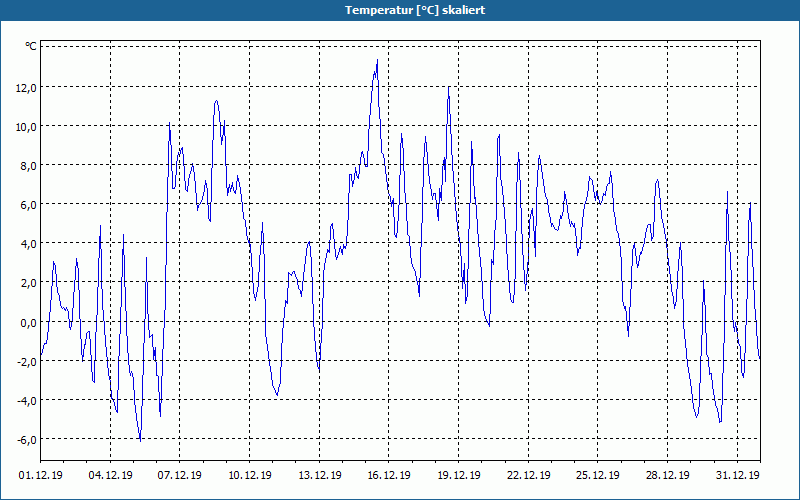Click the lowest temperature dip below -6 °C
The image size is (800, 500).
pyautogui.click(x=140, y=440)
